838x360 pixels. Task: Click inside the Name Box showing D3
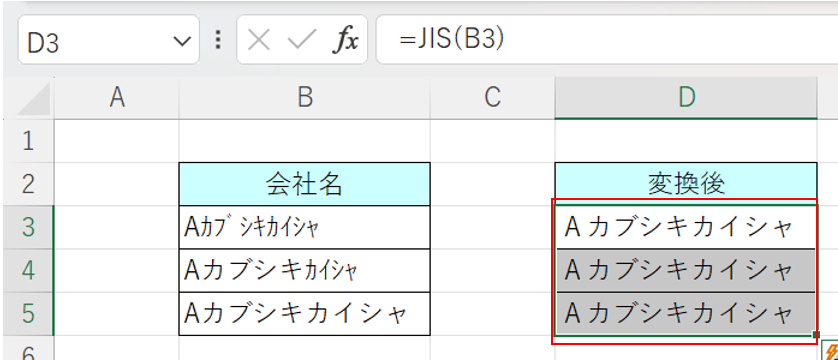coord(96,40)
